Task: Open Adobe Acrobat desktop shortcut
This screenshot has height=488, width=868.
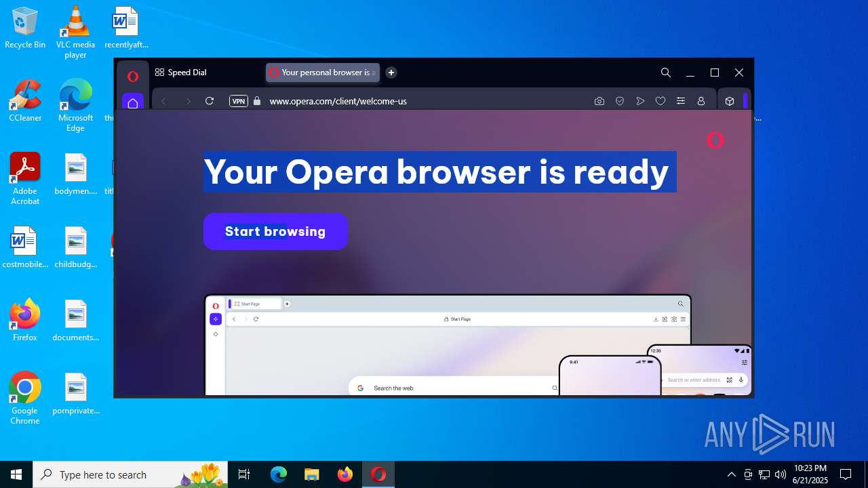Action: [x=25, y=178]
